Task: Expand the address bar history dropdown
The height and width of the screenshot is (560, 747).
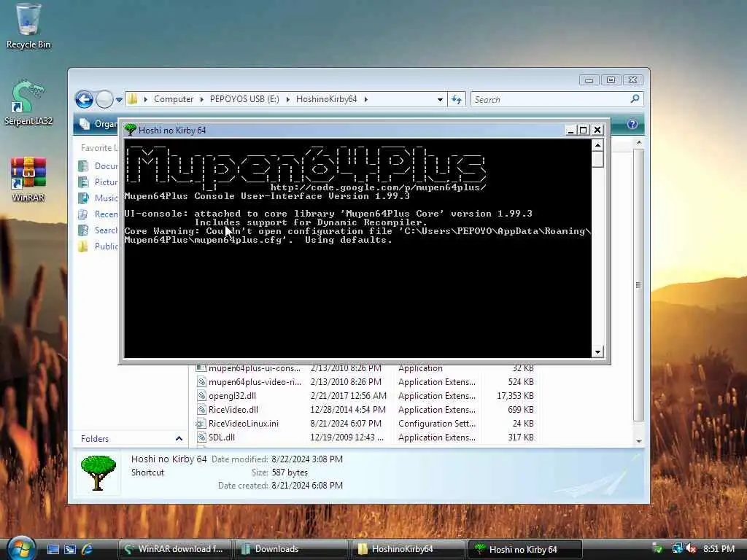Action: point(440,99)
